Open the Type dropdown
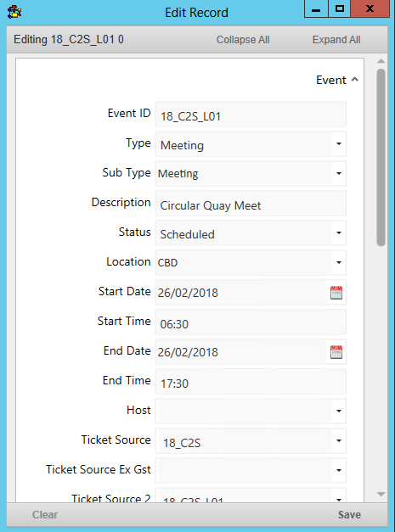 [339, 144]
